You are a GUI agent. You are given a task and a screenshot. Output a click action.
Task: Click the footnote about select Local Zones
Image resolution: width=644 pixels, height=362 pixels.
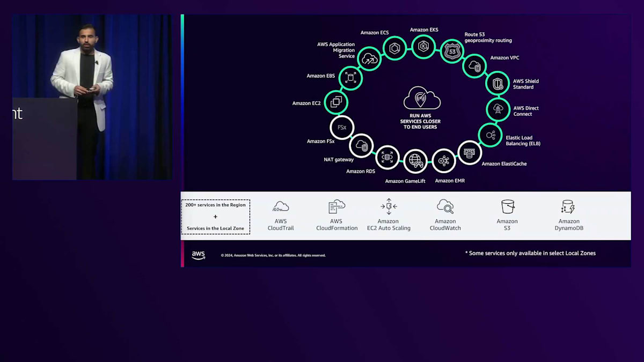(530, 253)
